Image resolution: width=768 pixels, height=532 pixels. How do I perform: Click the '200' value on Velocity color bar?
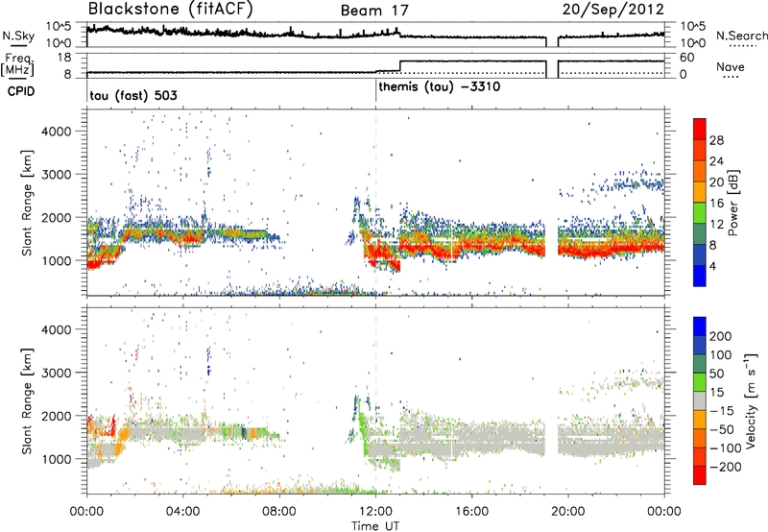[721, 336]
